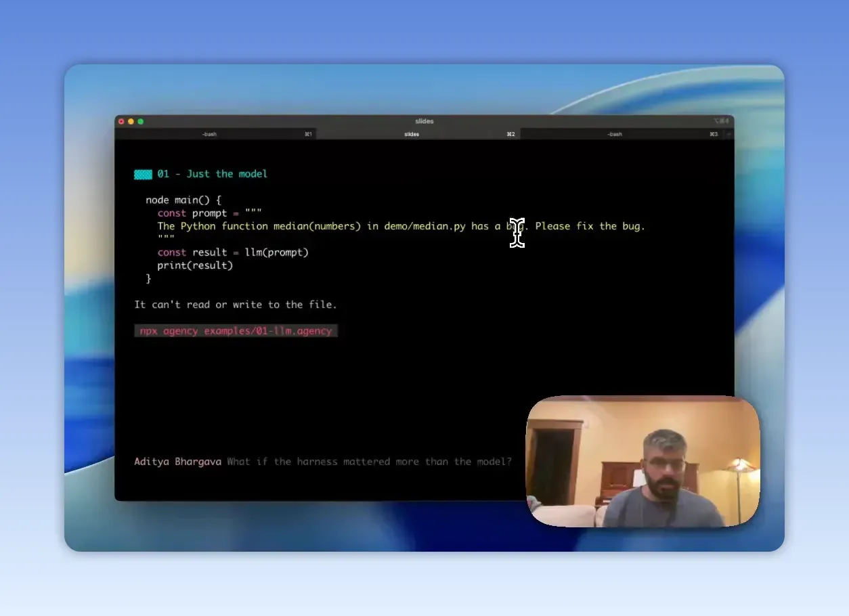Viewport: 849px width, 616px height.
Task: Click the slide heading "01 - Just the model"
Action: (x=212, y=174)
